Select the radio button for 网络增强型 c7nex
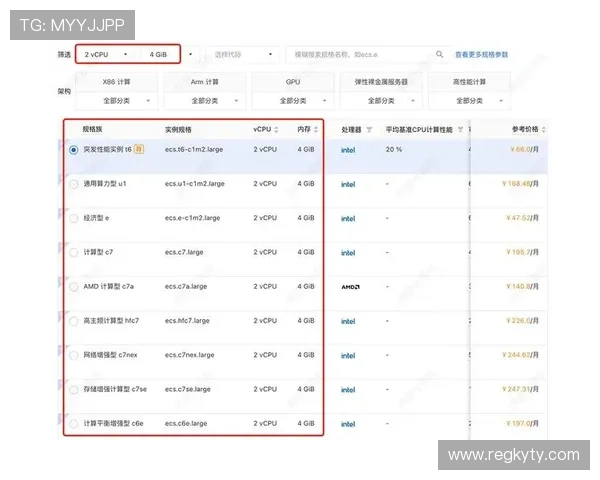600x480 pixels. point(73,355)
